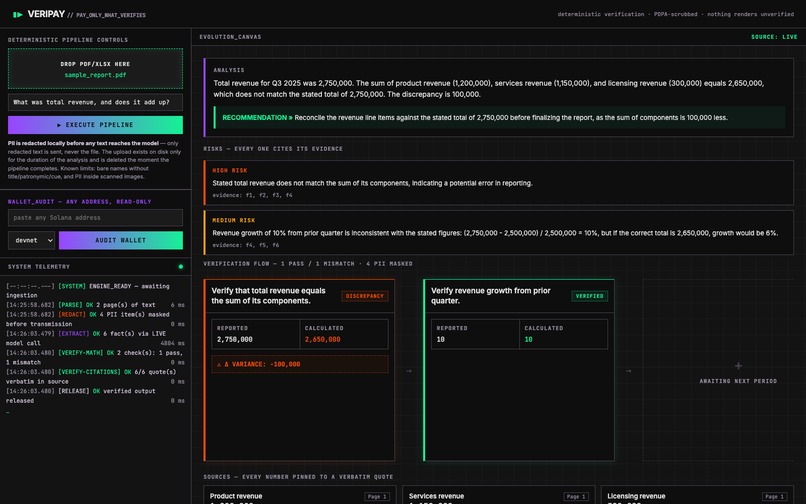This screenshot has width=806, height=504.
Task: Click the [REDACT] telemetry log tag
Action: coord(72,314)
